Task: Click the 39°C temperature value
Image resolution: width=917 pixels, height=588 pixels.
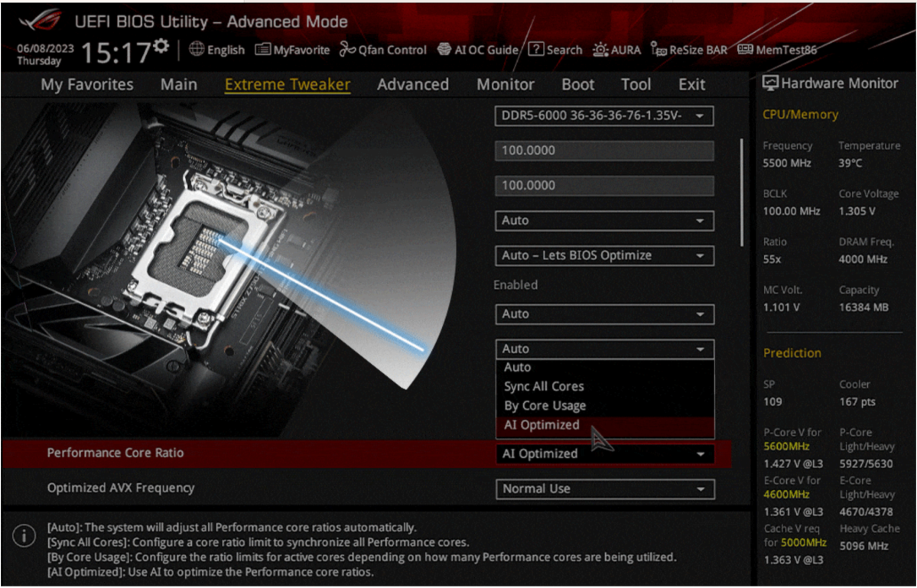Action: [850, 164]
